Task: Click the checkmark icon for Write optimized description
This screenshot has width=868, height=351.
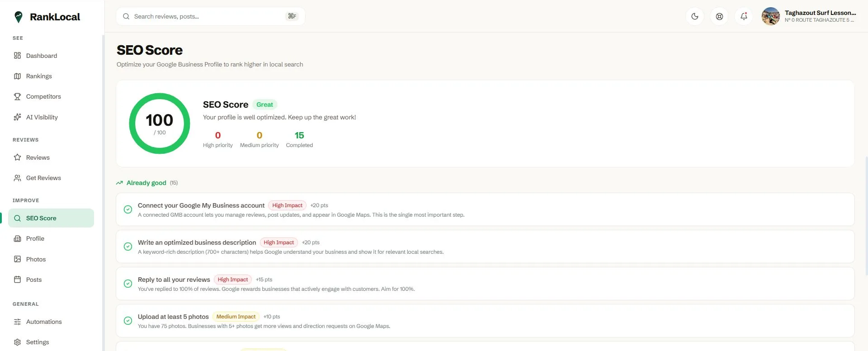Action: (x=128, y=247)
